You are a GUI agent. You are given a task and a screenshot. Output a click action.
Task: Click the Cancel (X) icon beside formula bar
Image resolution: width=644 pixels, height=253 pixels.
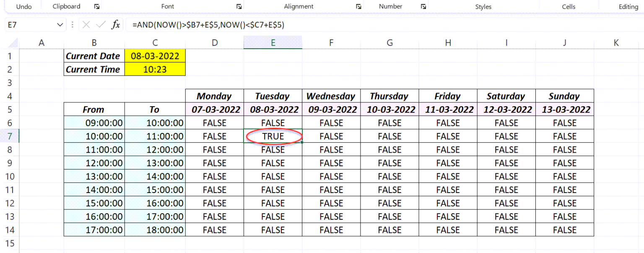(x=86, y=25)
